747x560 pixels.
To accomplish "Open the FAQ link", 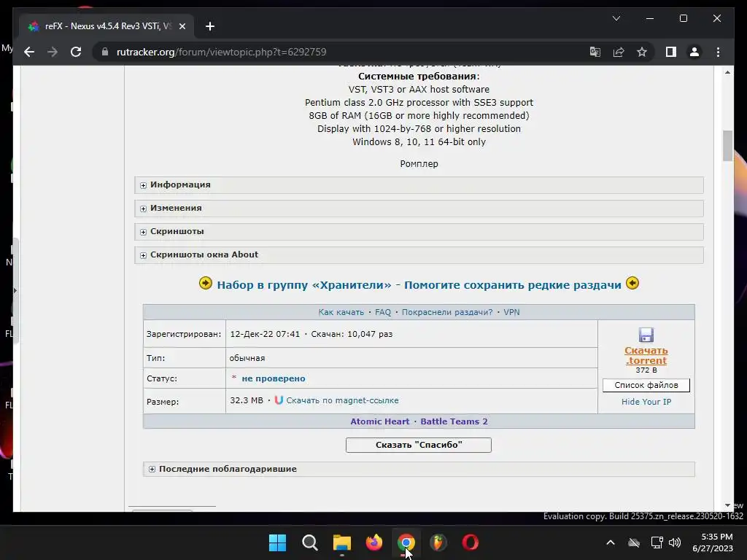I will click(382, 312).
